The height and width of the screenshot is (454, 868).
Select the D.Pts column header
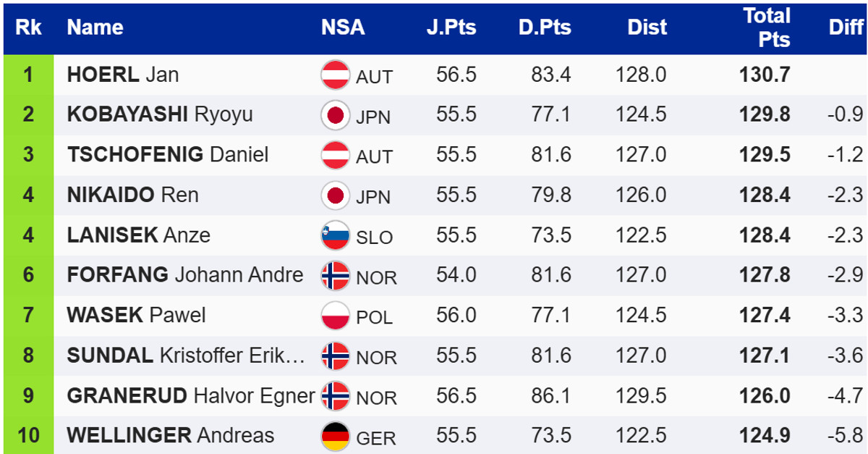tap(545, 28)
